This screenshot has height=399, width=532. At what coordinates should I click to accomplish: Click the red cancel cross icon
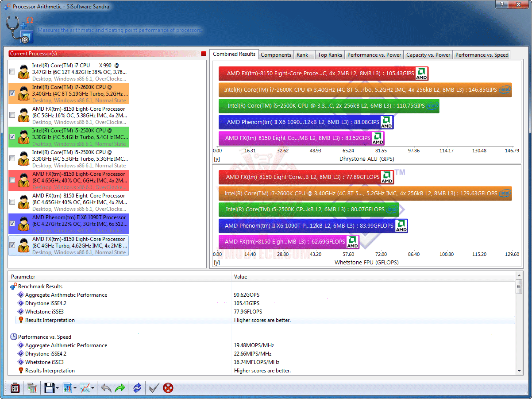[x=168, y=388]
